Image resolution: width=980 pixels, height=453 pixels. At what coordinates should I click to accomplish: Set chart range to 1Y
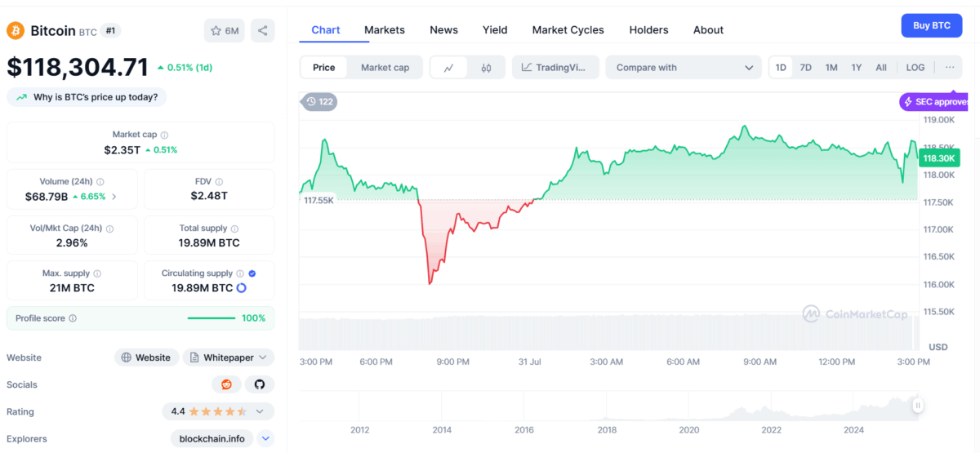pyautogui.click(x=857, y=68)
